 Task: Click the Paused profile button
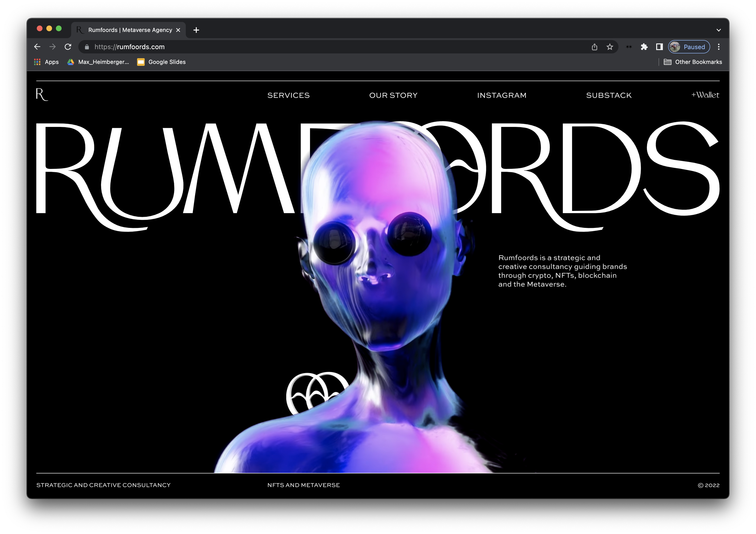(x=689, y=47)
